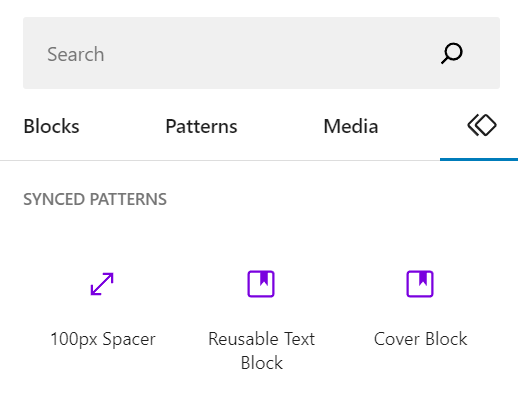
Task: Open the synced patterns diamond icon tab
Action: tap(482, 126)
